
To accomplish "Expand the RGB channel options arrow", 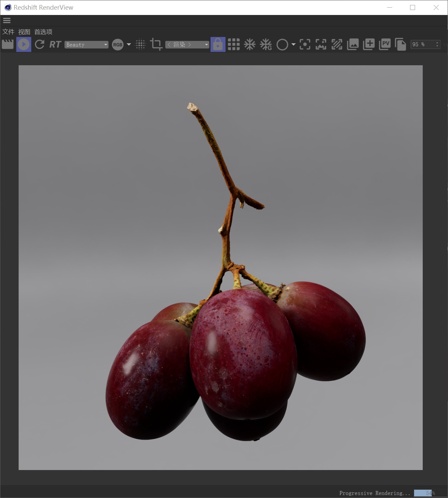I will (x=129, y=44).
